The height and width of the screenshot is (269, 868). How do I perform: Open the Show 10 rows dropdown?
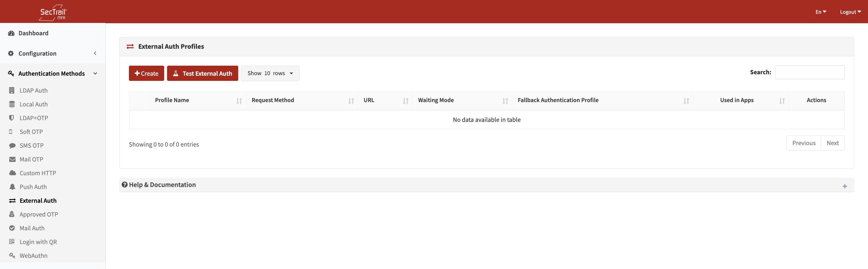pos(270,73)
